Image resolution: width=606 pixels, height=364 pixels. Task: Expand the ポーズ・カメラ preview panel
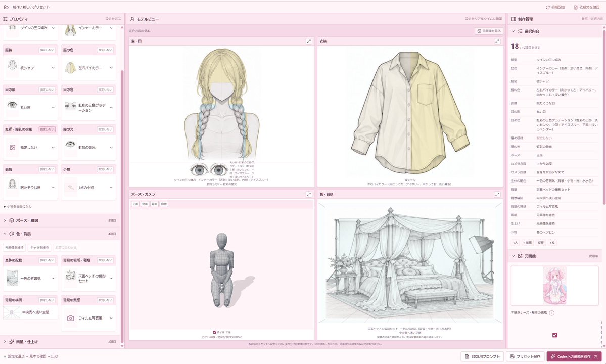(309, 194)
